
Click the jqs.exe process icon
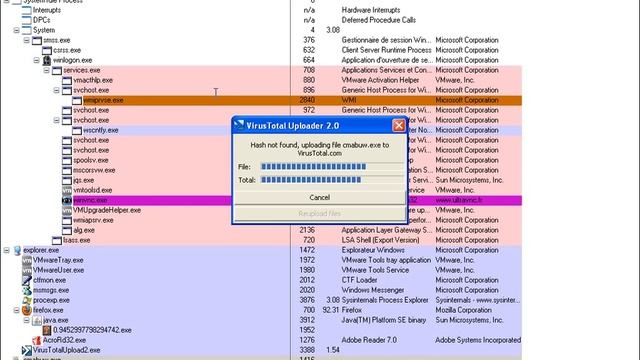pyautogui.click(x=67, y=180)
